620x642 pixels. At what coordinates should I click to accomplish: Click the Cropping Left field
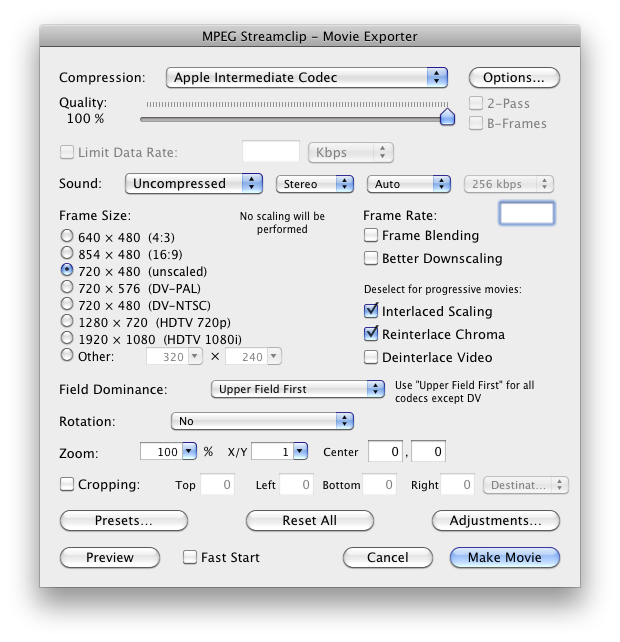(296, 485)
